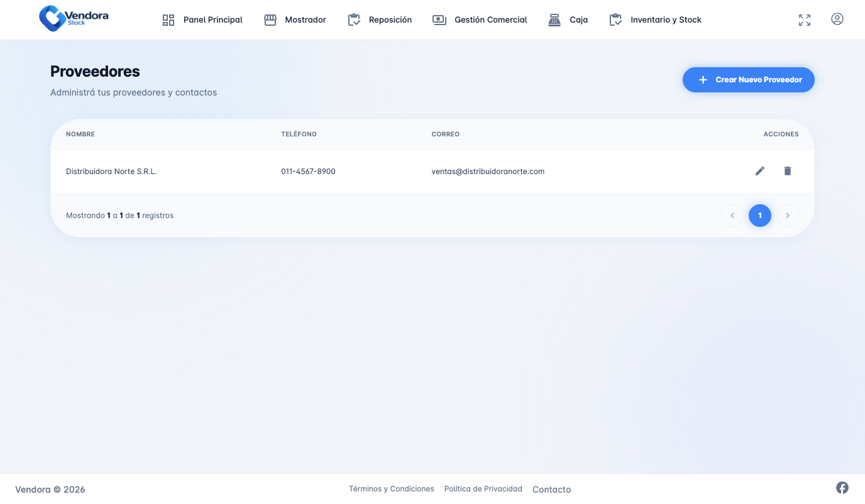Image resolution: width=865 pixels, height=504 pixels.
Task: Delete Distribuidora Norte S.R.L. with trash icon
Action: (788, 171)
